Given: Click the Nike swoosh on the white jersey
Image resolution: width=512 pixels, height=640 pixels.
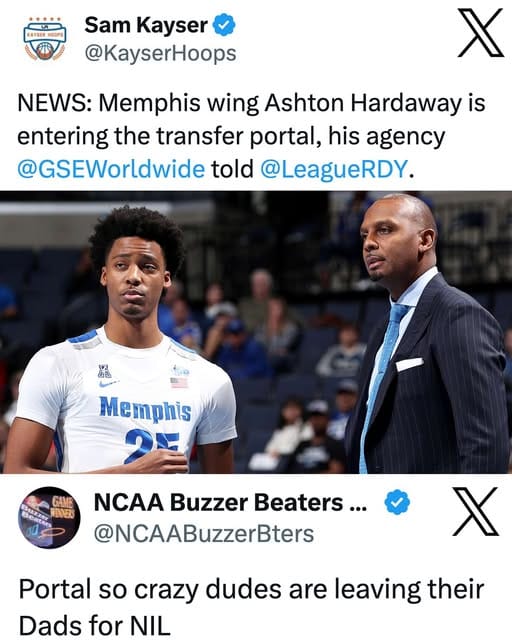Looking at the screenshot, I should (x=109, y=383).
